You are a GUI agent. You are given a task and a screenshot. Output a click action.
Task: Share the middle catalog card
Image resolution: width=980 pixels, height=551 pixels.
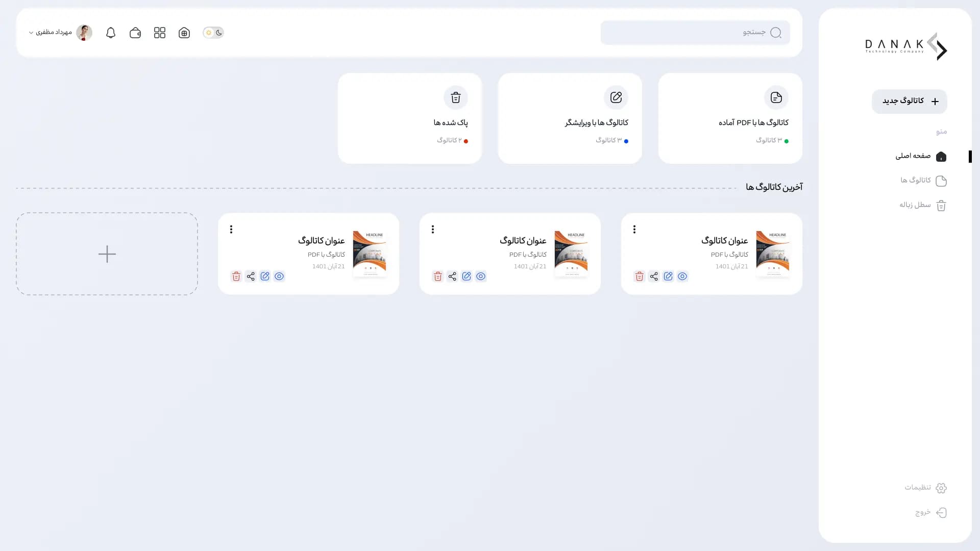pyautogui.click(x=452, y=277)
